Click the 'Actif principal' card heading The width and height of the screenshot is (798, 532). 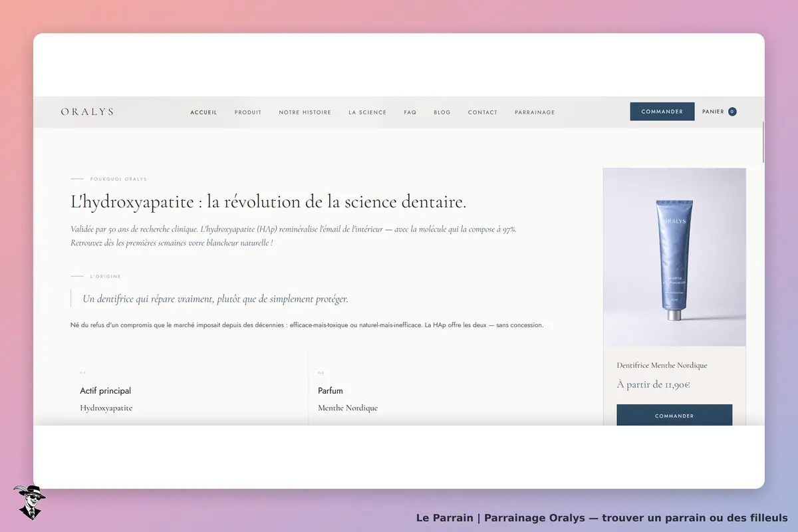click(106, 391)
